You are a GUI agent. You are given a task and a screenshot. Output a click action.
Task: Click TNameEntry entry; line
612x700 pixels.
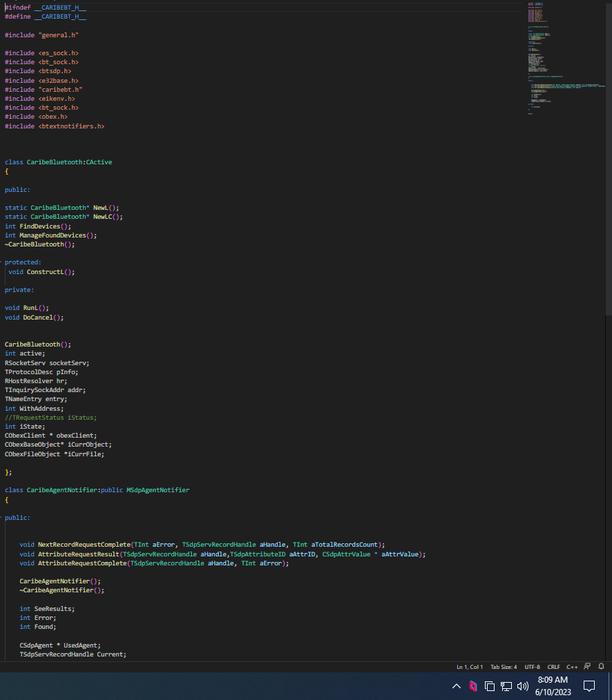coord(36,398)
